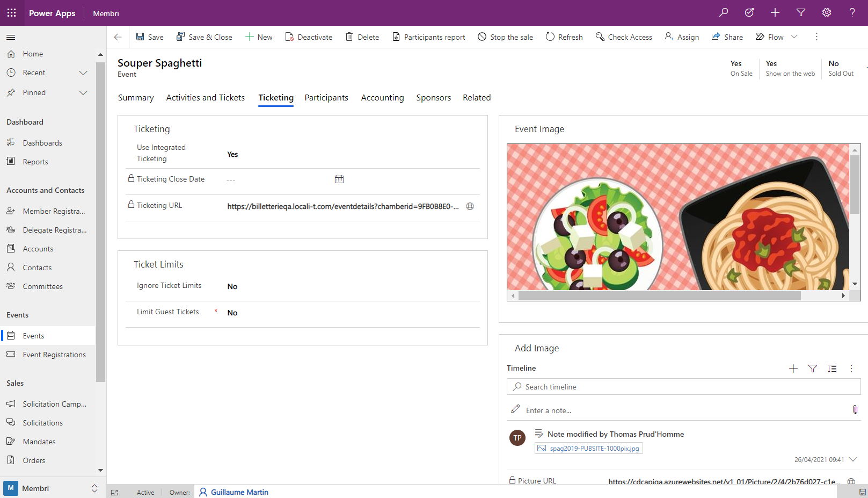Open owner Guillaume Martin's record
The width and height of the screenshot is (868, 498).
(239, 492)
